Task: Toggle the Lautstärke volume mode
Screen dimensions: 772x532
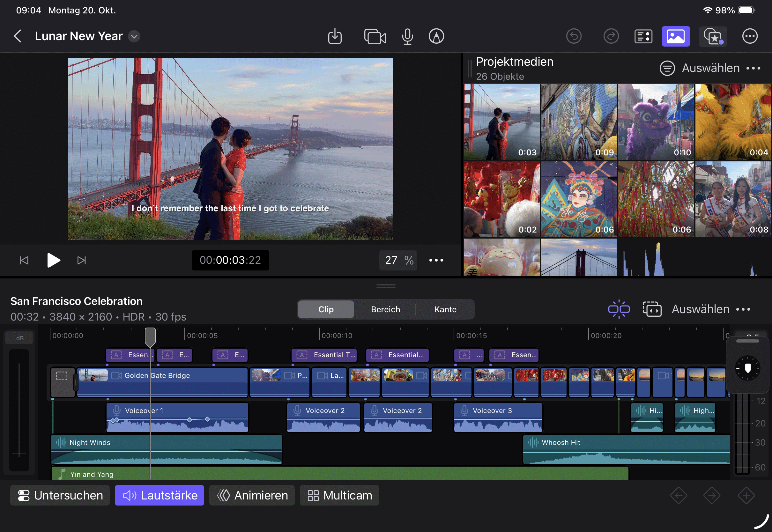Action: 159,495
